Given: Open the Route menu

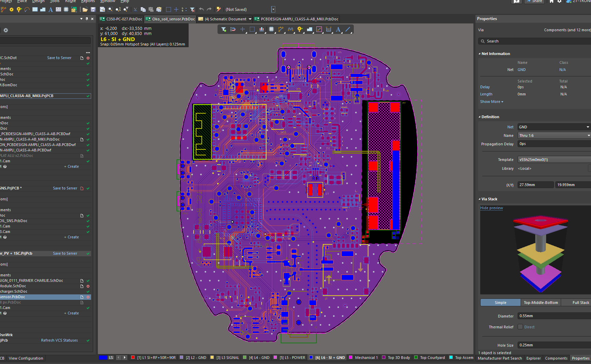Looking at the screenshot, I should [70, 1].
